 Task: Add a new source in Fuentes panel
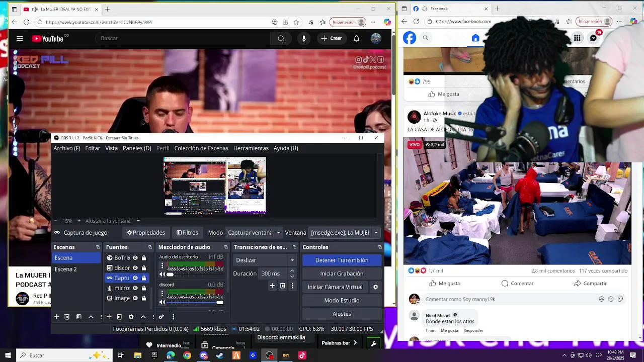click(109, 317)
